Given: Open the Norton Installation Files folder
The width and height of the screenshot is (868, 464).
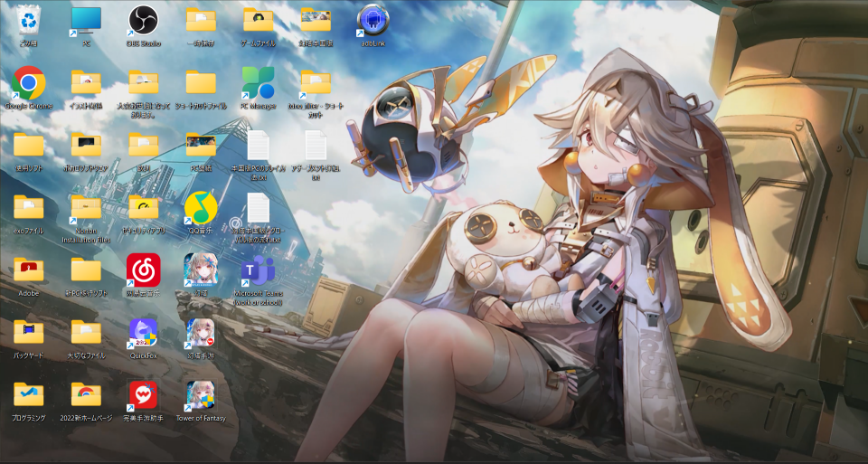Looking at the screenshot, I should point(86,209).
